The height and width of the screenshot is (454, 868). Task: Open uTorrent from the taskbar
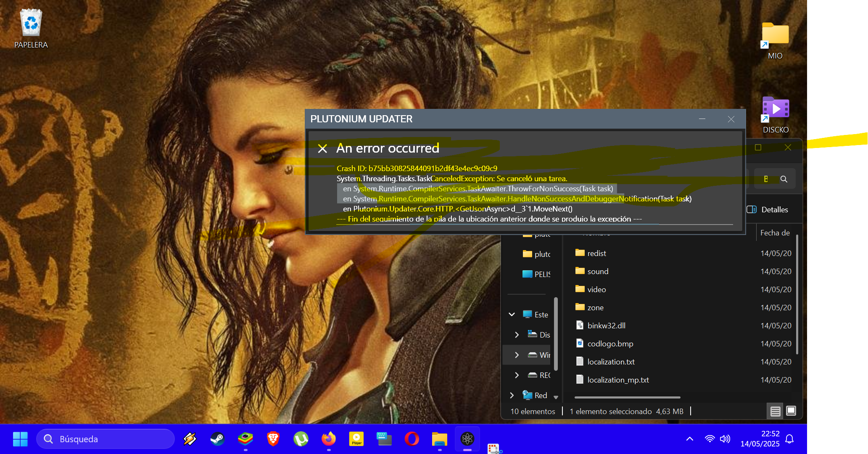pos(301,439)
